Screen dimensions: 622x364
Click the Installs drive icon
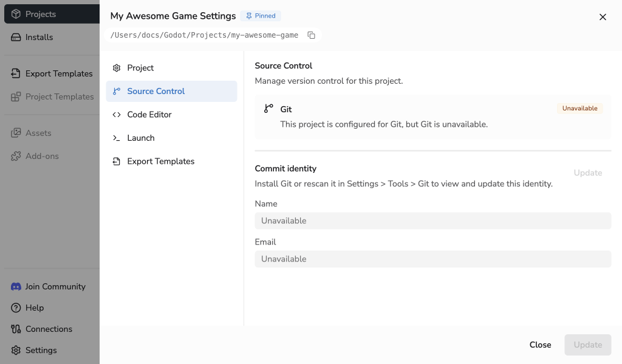(16, 37)
